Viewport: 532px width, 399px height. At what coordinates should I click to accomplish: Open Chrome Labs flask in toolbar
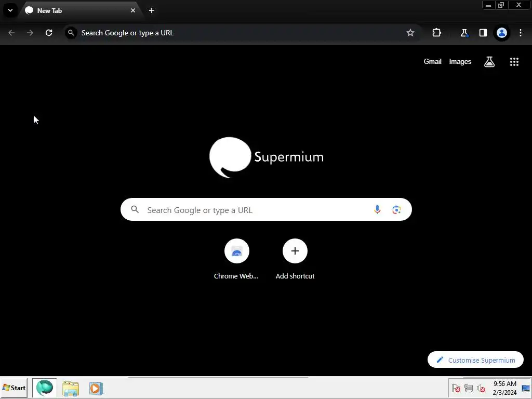(464, 33)
